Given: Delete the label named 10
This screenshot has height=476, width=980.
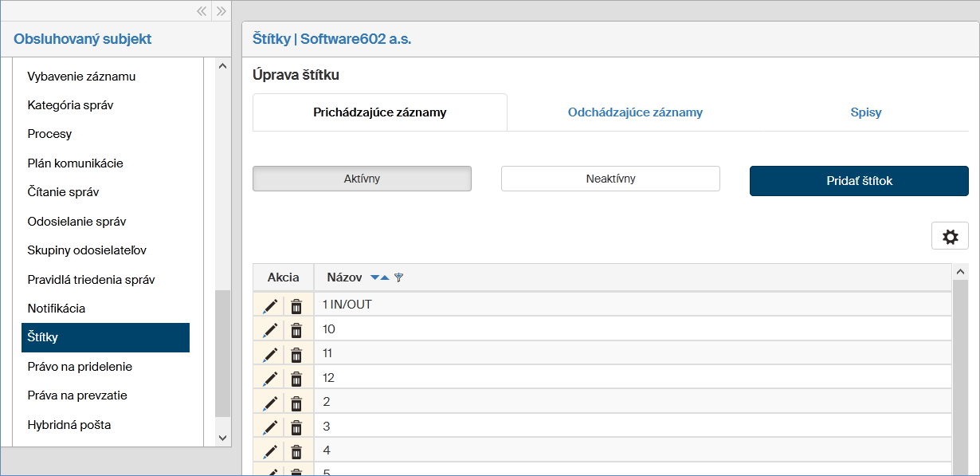Looking at the screenshot, I should tap(296, 330).
